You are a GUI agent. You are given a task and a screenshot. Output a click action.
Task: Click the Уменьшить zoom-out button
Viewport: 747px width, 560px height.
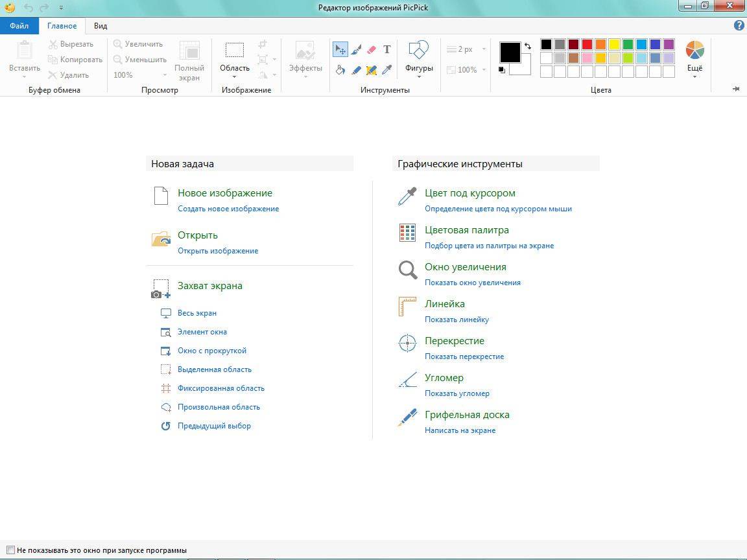(140, 60)
